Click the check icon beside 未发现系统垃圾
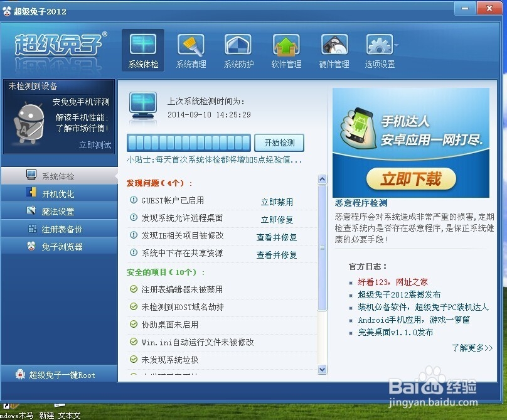Viewport: 507px width, 420px height. click(x=133, y=359)
